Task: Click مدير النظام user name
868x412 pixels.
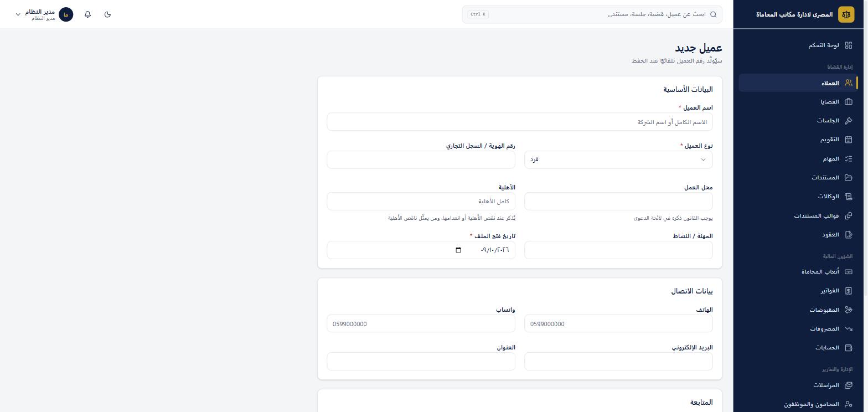Action: point(40,12)
